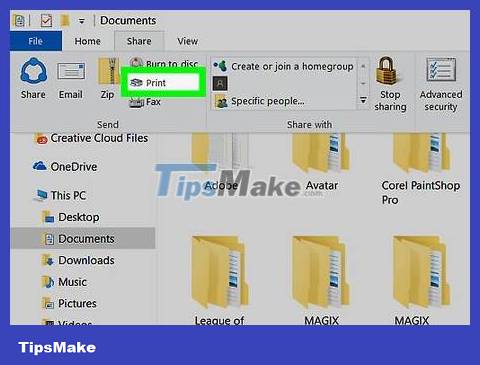
Task: Open Pictures in the navigation pane
Action: [x=69, y=303]
